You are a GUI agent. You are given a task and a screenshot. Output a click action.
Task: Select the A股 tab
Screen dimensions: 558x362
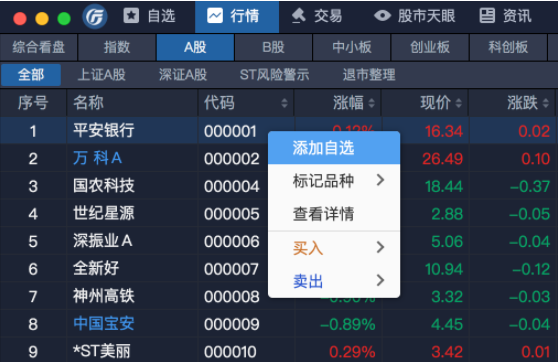[x=195, y=47]
